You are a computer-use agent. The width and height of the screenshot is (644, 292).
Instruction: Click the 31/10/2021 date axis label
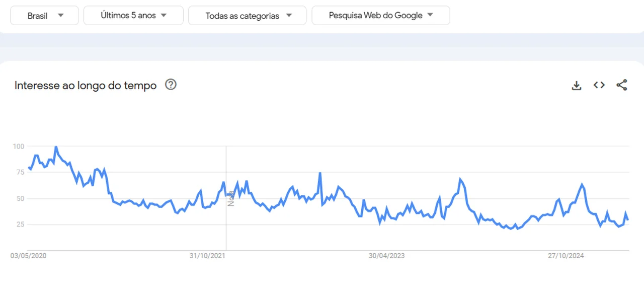click(207, 256)
